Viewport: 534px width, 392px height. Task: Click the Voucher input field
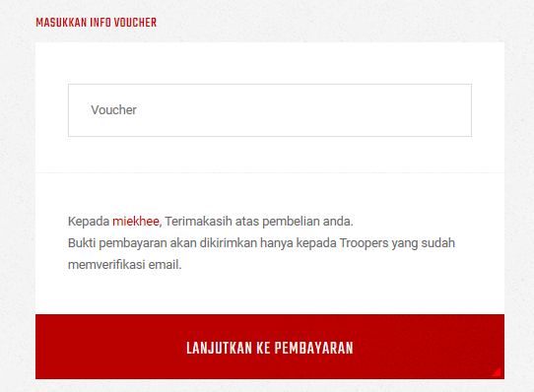click(270, 110)
